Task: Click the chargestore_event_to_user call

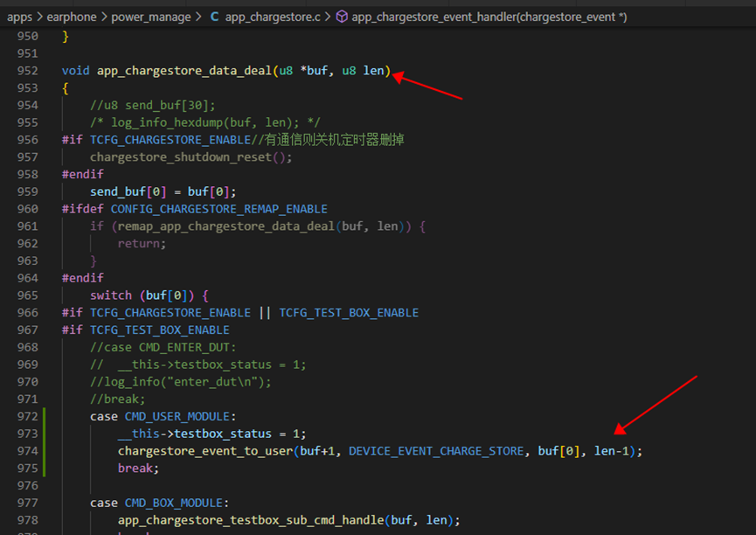Action: coord(205,451)
